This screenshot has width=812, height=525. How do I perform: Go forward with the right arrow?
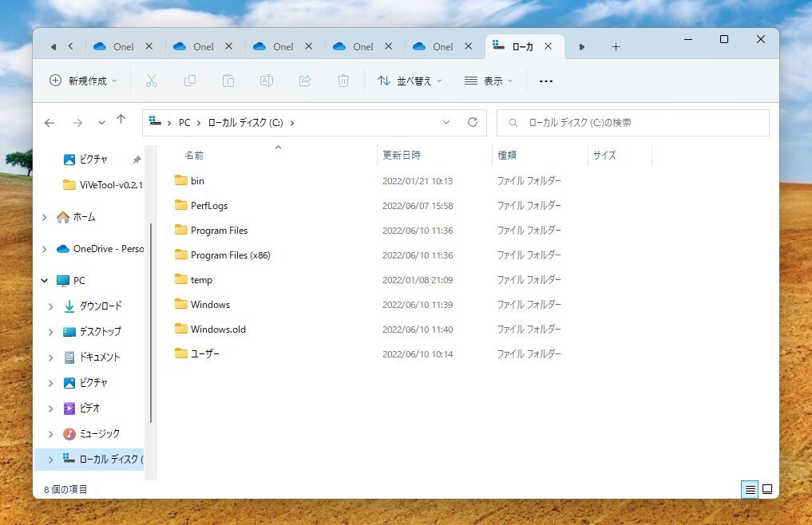77,123
